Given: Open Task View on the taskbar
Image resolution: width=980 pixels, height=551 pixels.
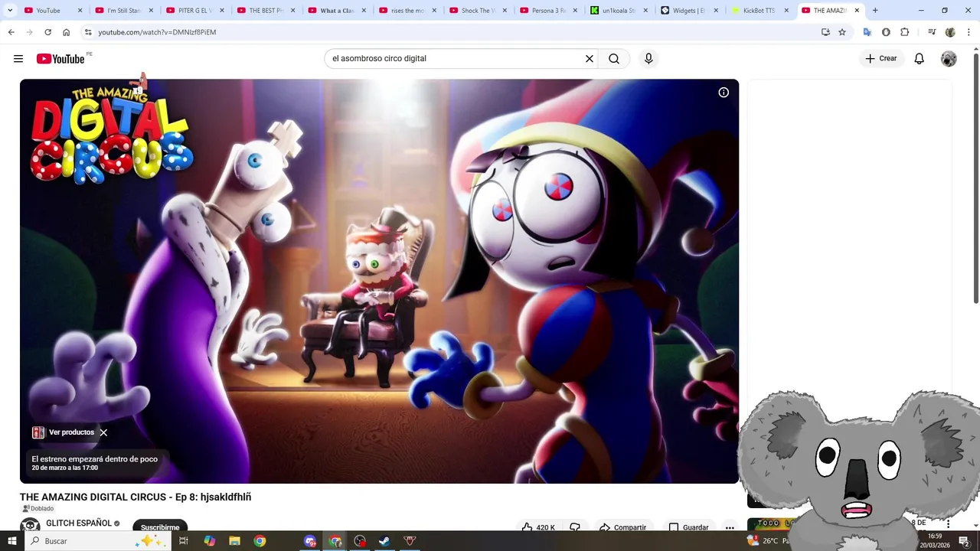Looking at the screenshot, I should [184, 541].
